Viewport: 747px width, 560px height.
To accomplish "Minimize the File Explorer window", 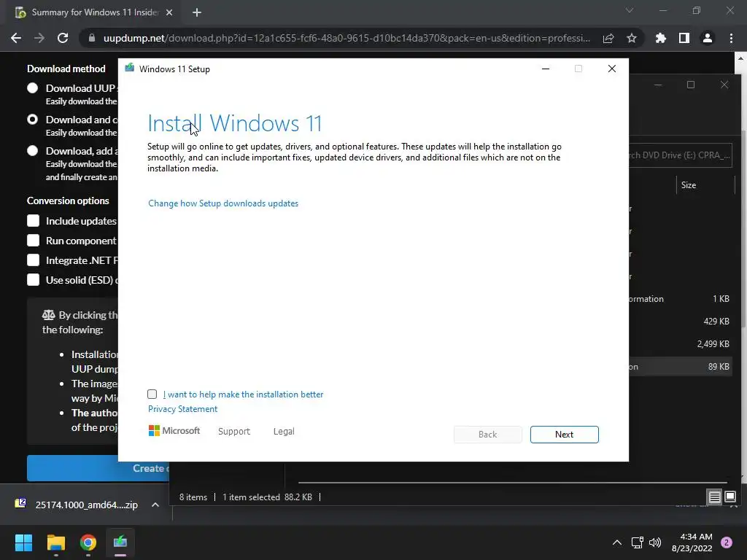I will coord(658,85).
